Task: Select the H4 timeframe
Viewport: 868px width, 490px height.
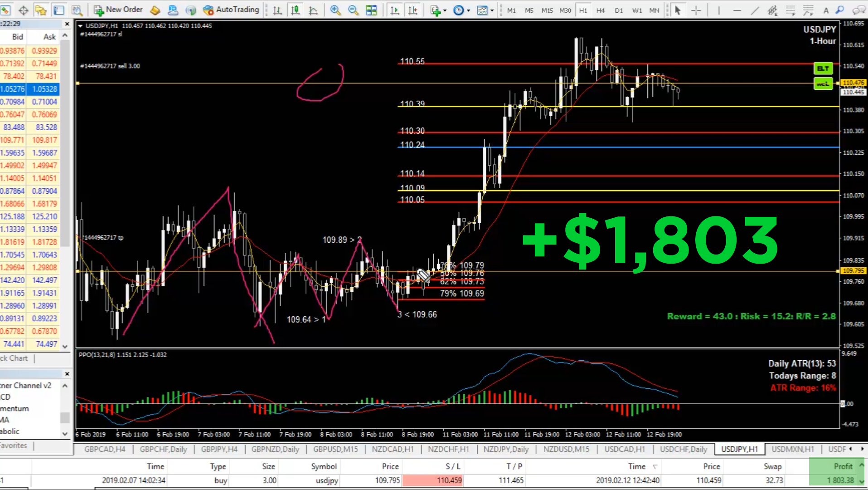Action: [601, 10]
